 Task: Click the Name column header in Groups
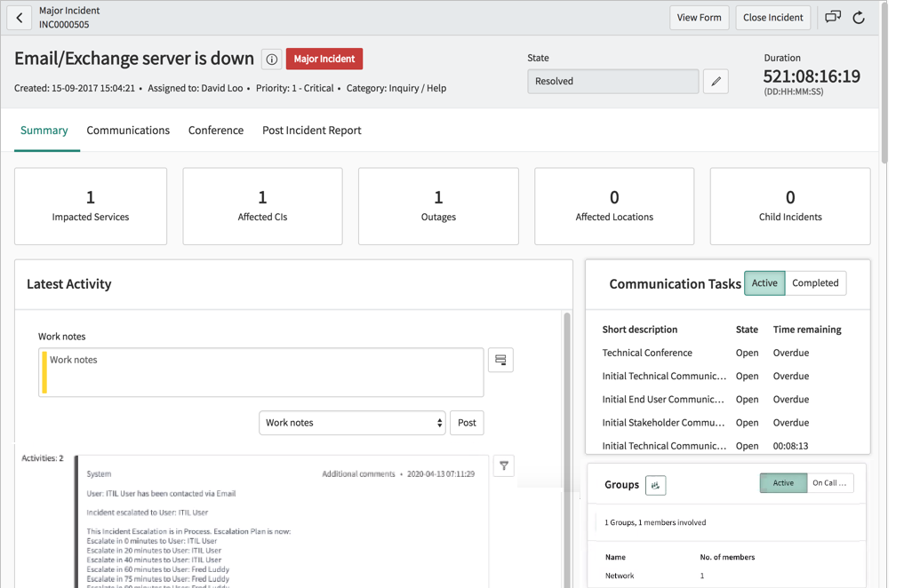click(615, 557)
